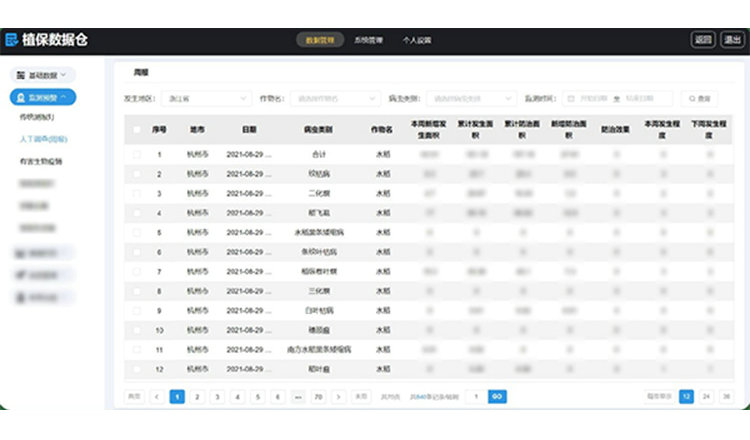This screenshot has height=440, width=750.
Task: Open the 发生地区 region dropdown
Action: 208,99
